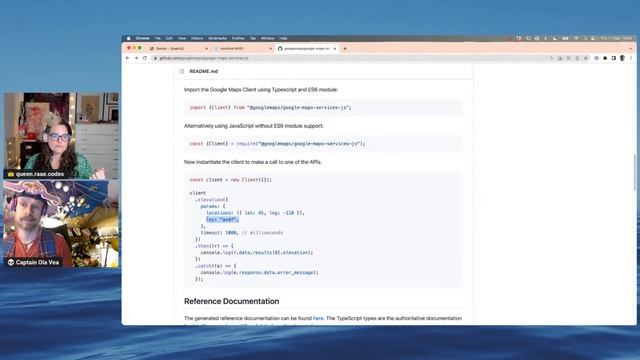Close the localhost:8000 tab
Screen dimensions: 640x360
point(270,49)
